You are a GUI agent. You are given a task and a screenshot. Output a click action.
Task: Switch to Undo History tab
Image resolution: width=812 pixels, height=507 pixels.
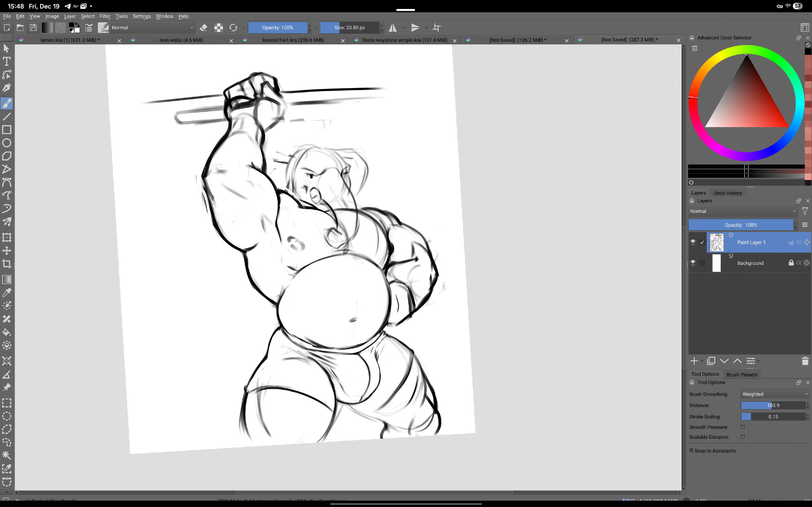tap(728, 193)
